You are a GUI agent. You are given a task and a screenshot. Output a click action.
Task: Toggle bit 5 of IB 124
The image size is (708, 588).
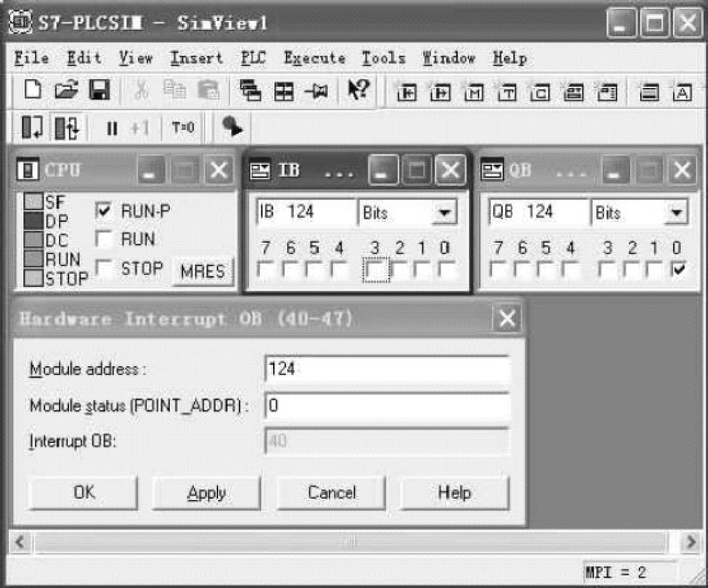[x=314, y=271]
